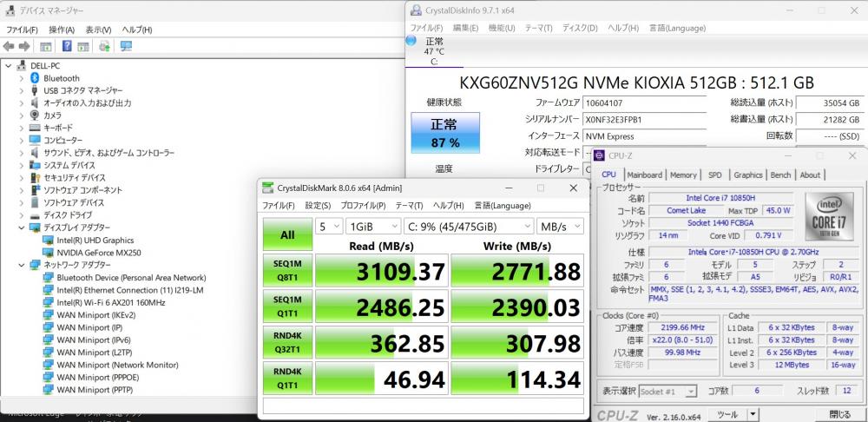Expand the Bluetooth tree node

[22, 78]
